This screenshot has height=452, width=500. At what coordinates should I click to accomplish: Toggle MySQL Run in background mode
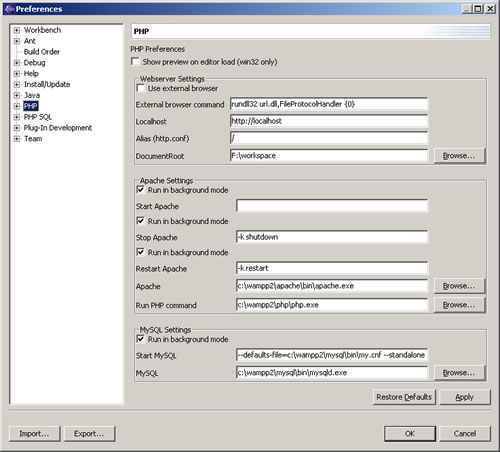pos(141,339)
